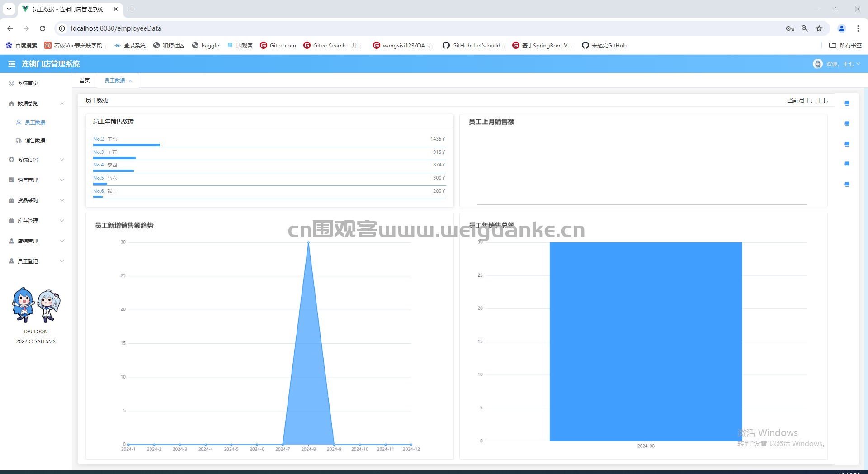This screenshot has width=868, height=474.
Task: Open the 欢迎, 王七 user dropdown arrow
Action: coord(858,64)
